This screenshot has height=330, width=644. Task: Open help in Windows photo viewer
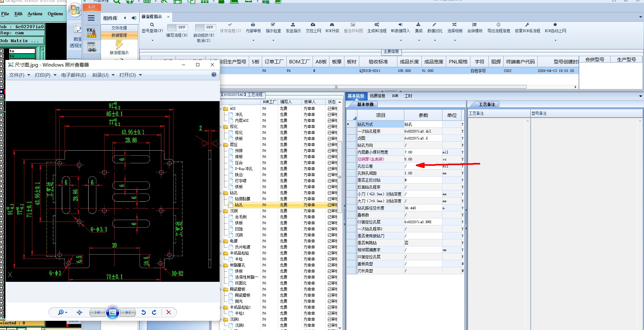tap(214, 75)
